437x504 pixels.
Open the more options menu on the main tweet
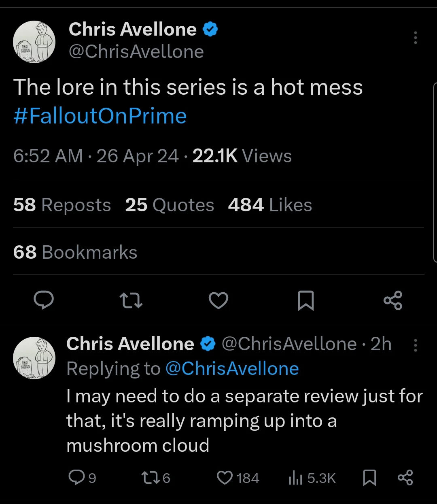click(416, 38)
